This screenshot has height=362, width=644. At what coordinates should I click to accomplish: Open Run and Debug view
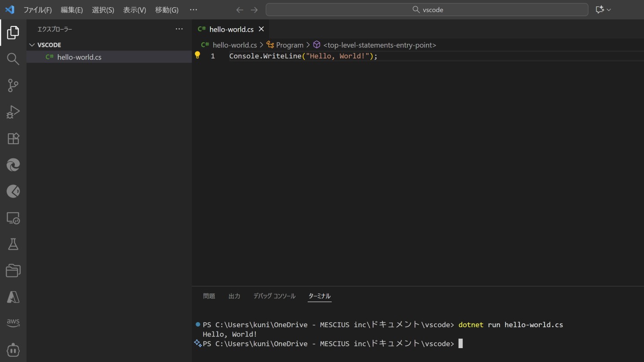13,112
